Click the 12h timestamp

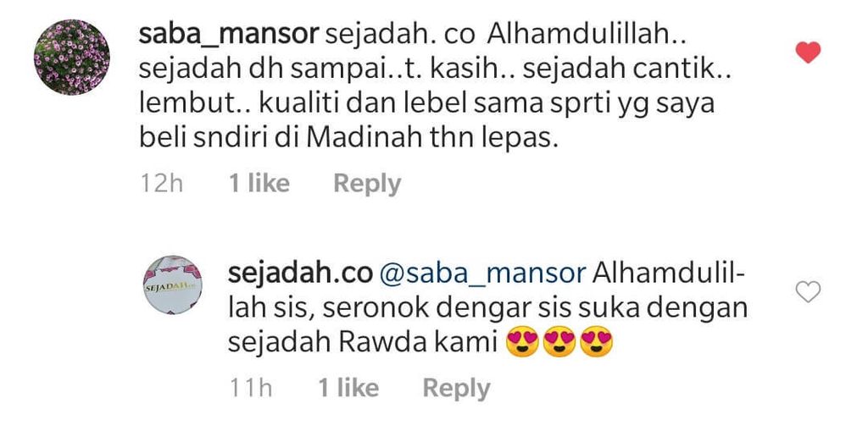click(162, 184)
